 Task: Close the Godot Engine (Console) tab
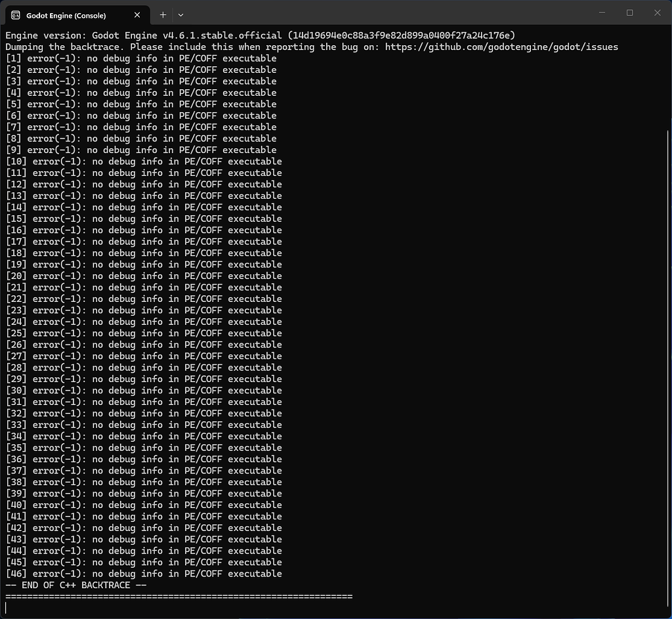pos(137,15)
